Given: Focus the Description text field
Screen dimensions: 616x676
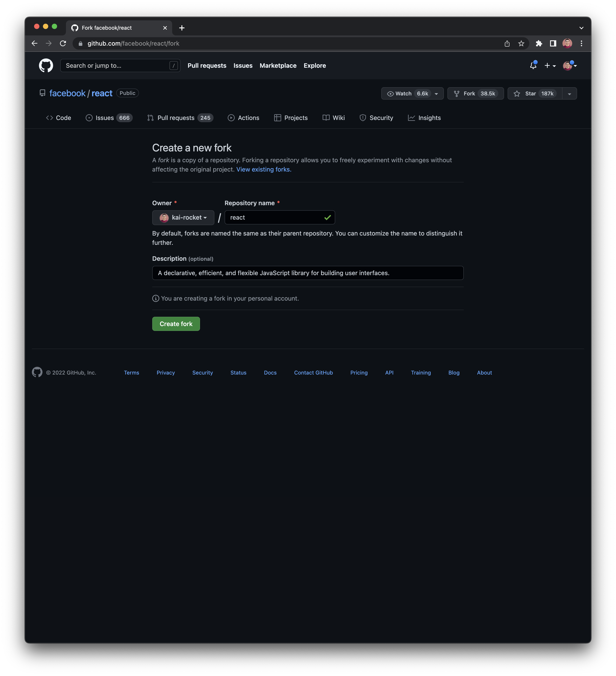Looking at the screenshot, I should point(307,273).
